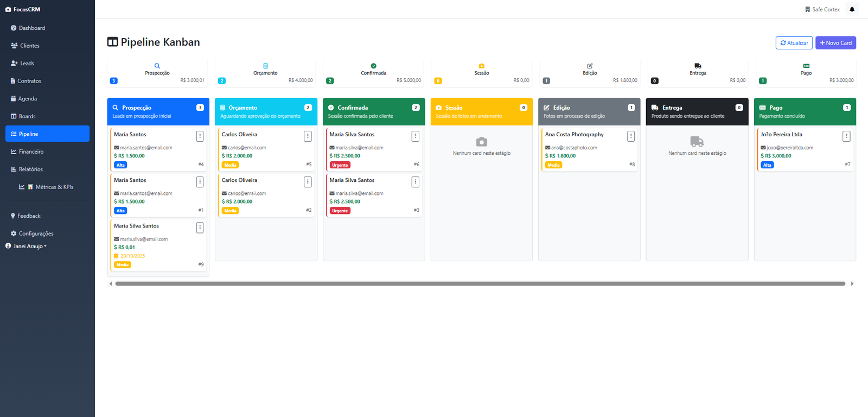
Task: Click the Novo Card button
Action: tap(835, 43)
